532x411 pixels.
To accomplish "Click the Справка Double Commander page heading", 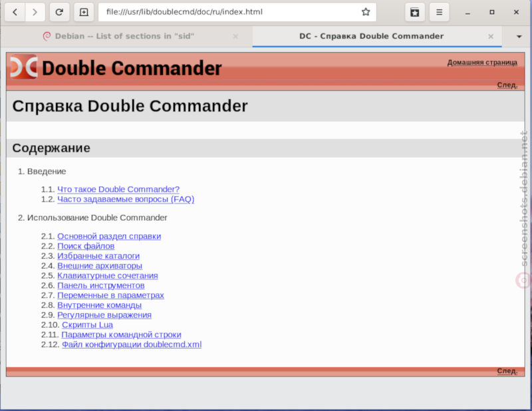I will (130, 106).
